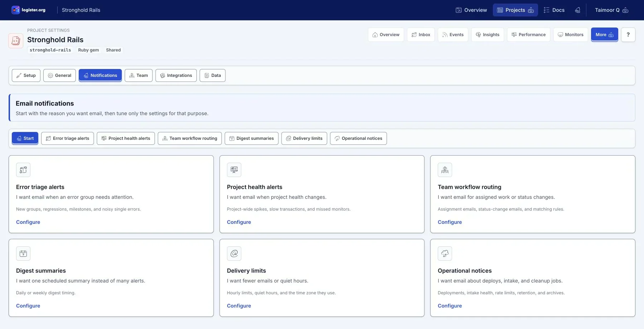Click the question mark help button
Image resolution: width=644 pixels, height=329 pixels.
pos(628,35)
